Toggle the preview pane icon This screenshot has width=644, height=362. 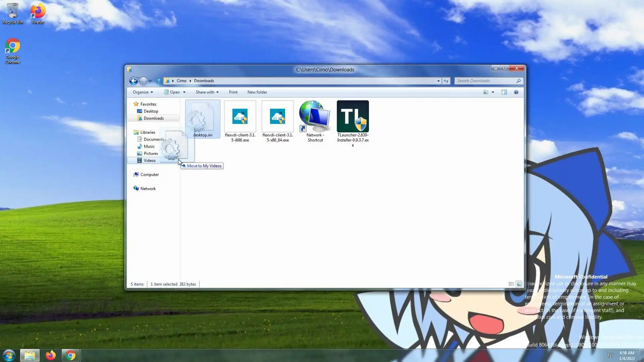pyautogui.click(x=504, y=92)
